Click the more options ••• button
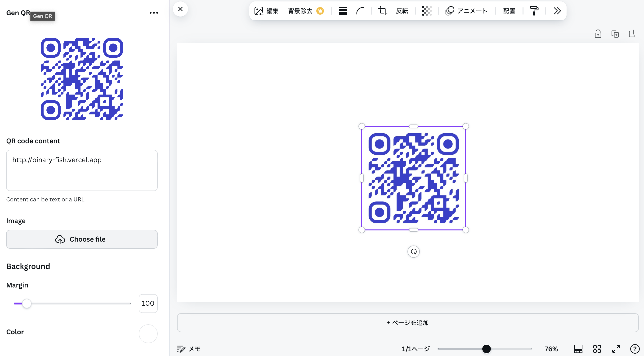Image resolution: width=644 pixels, height=356 pixels. (x=154, y=12)
